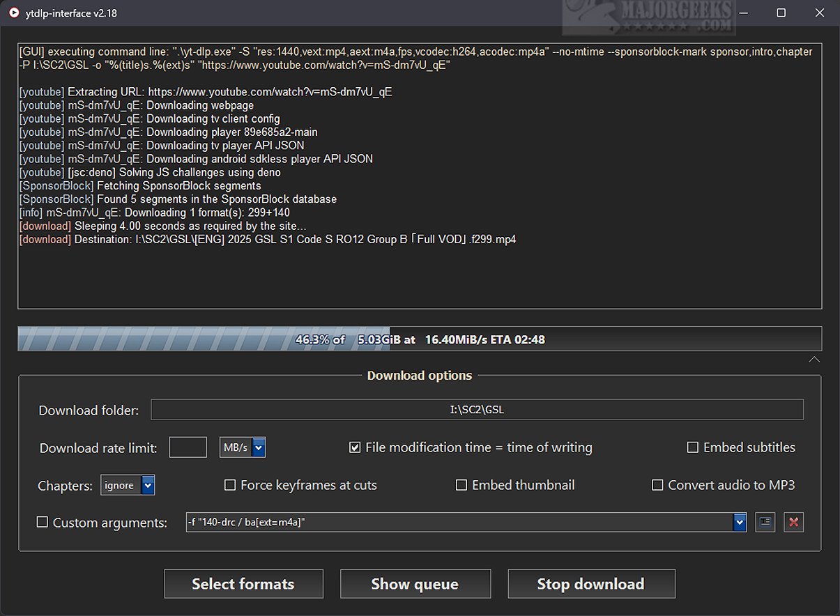Screen dimensions: 840x616
Task: Click the 'Downloading webpage' log line
Action: [x=137, y=105]
